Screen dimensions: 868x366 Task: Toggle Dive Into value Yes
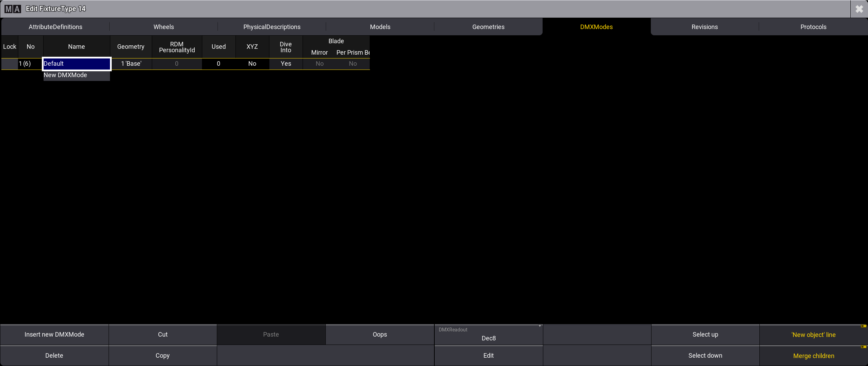pyautogui.click(x=286, y=64)
